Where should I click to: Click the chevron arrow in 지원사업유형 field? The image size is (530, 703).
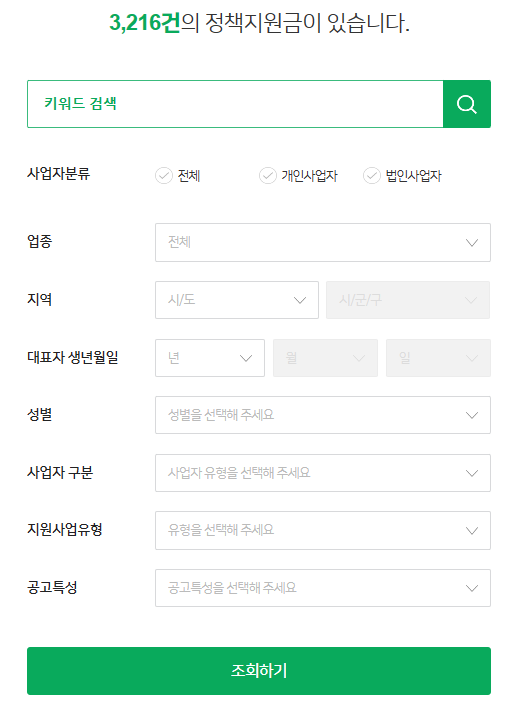[472, 531]
